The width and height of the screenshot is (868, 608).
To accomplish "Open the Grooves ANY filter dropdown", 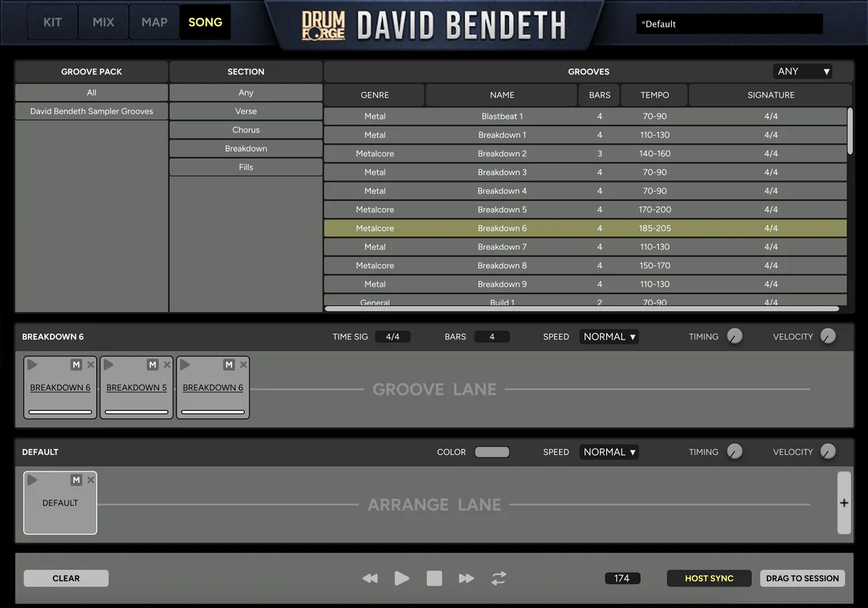I will 803,72.
